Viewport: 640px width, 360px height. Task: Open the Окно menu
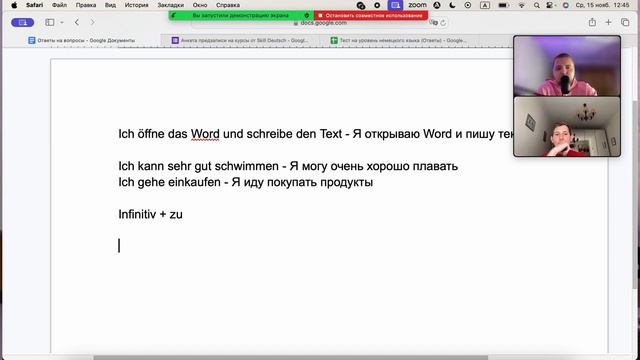point(200,5)
